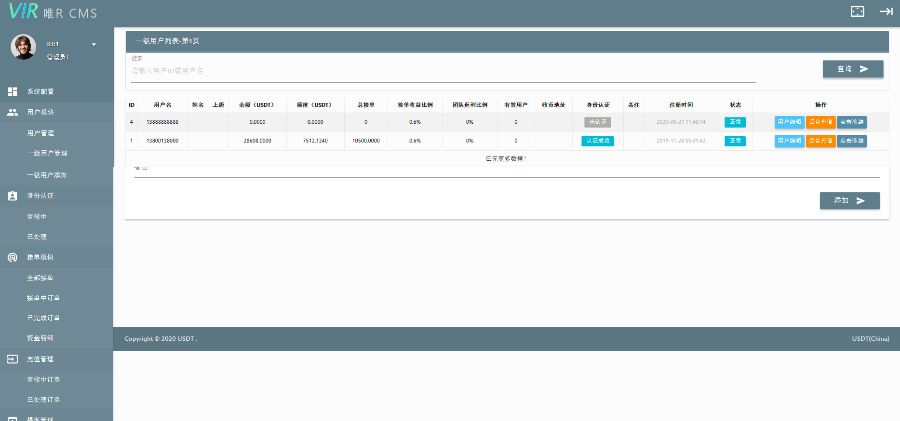
Task: Click the blue edit button for user 15888888888
Action: click(788, 121)
